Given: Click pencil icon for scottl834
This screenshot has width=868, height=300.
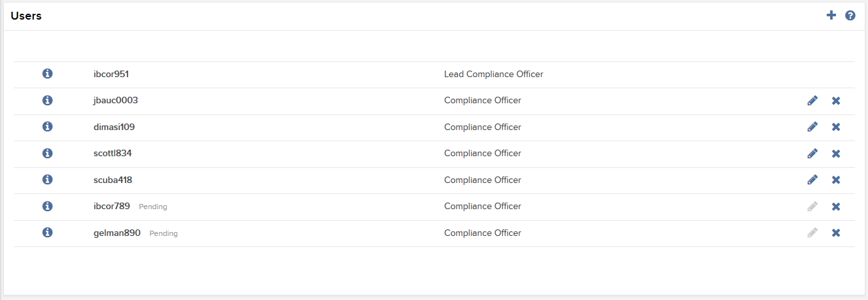Looking at the screenshot, I should tap(812, 154).
